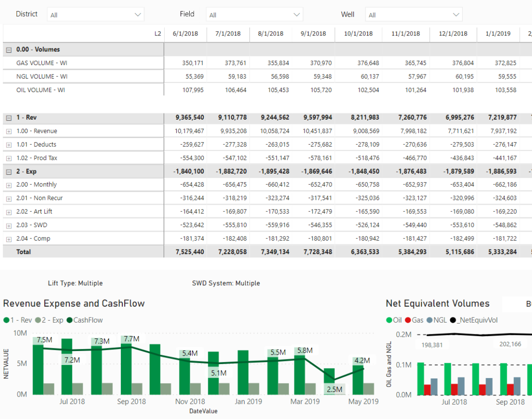Expand the 2.00 - Monthly row
Image resolution: width=532 pixels, height=419 pixels.
pos(9,185)
